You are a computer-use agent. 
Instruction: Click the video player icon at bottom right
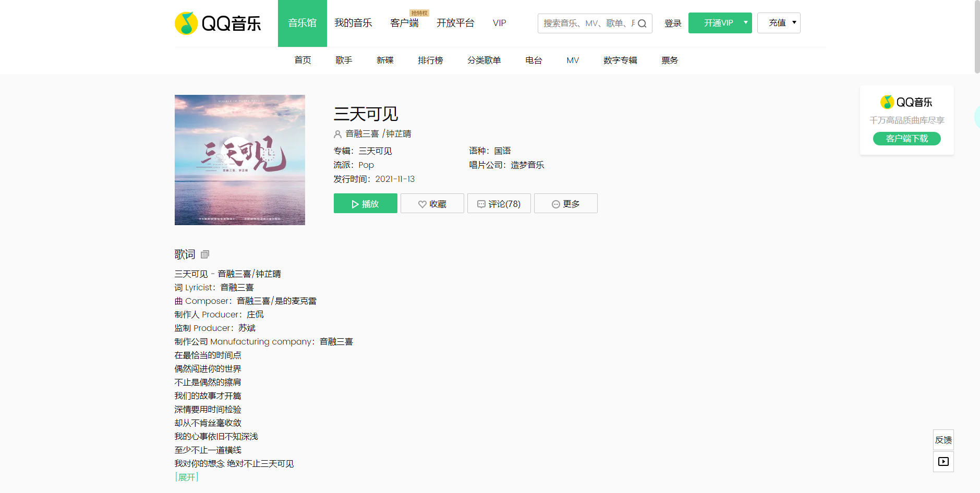pyautogui.click(x=943, y=462)
